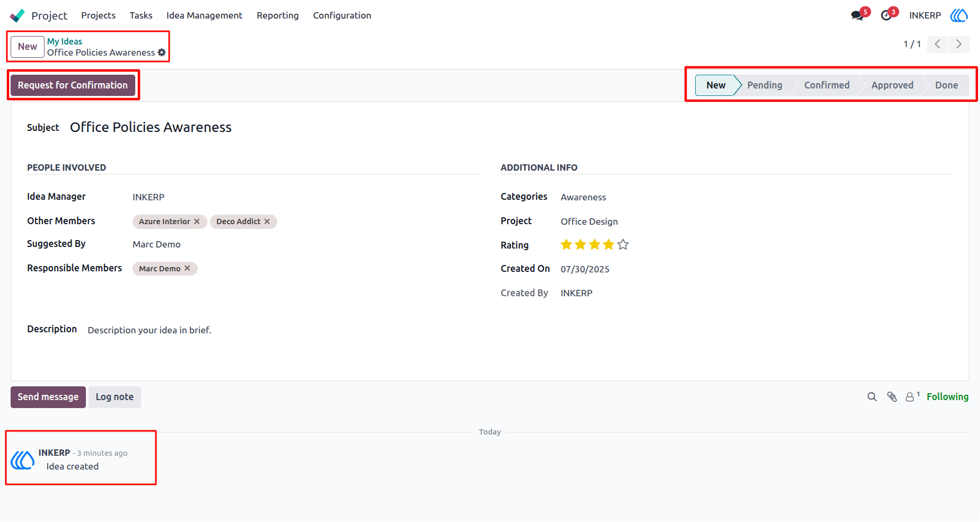This screenshot has height=522, width=980.
Task: Select the Done stage in status bar
Action: 947,85
